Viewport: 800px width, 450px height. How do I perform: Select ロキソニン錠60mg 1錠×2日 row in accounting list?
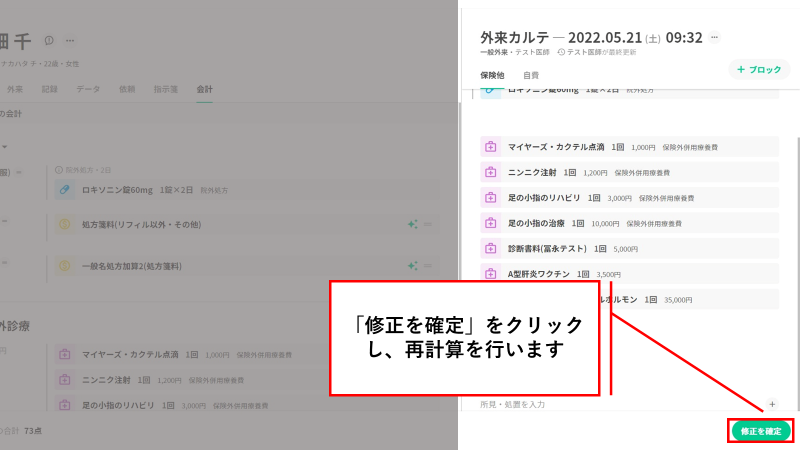[x=247, y=190]
